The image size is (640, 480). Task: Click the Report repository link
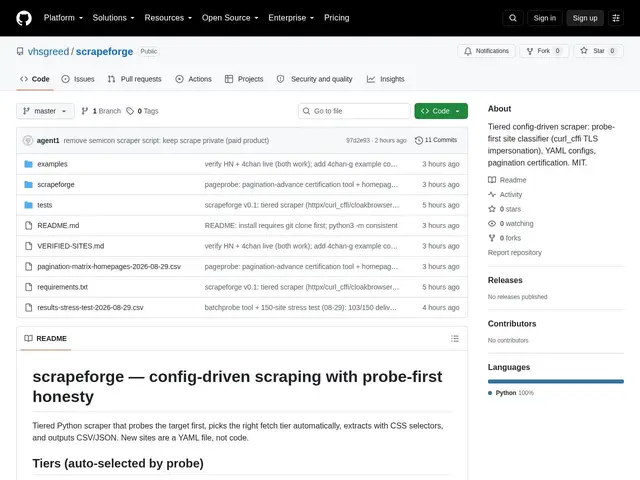point(515,253)
